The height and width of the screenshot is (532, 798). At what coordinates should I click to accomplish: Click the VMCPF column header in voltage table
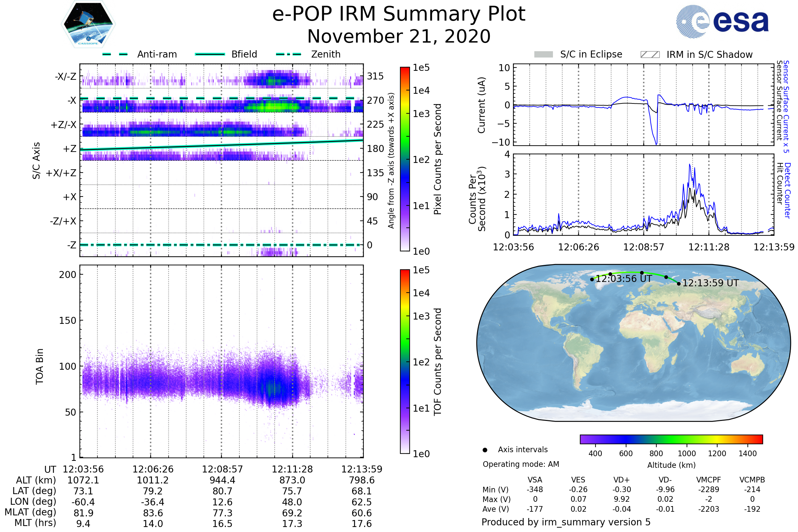pos(709,480)
